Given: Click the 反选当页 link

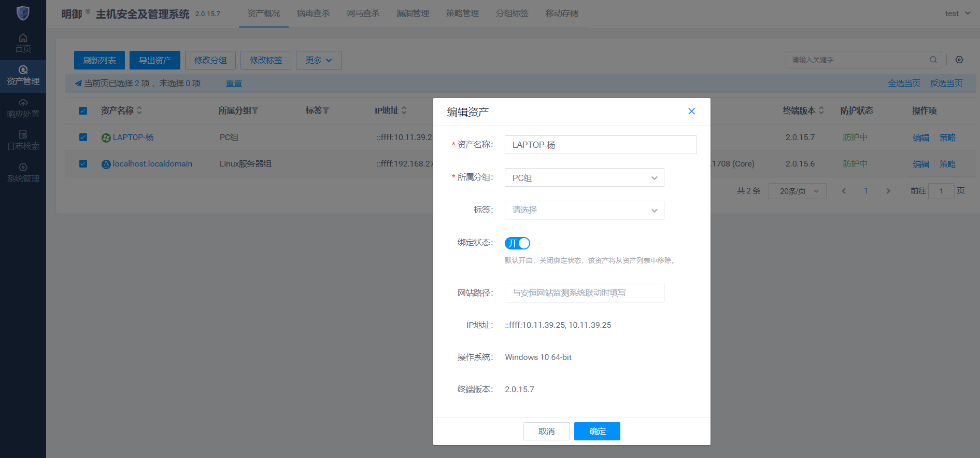Looking at the screenshot, I should [x=946, y=83].
